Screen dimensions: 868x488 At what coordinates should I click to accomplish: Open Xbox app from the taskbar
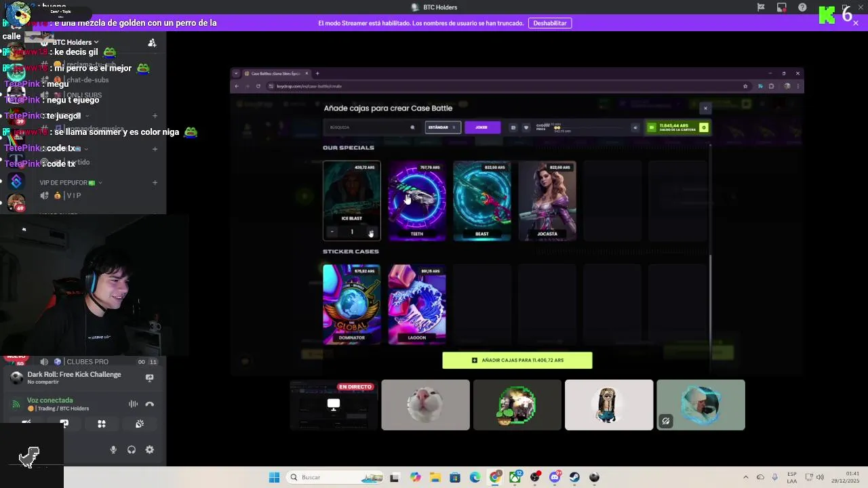tap(515, 477)
